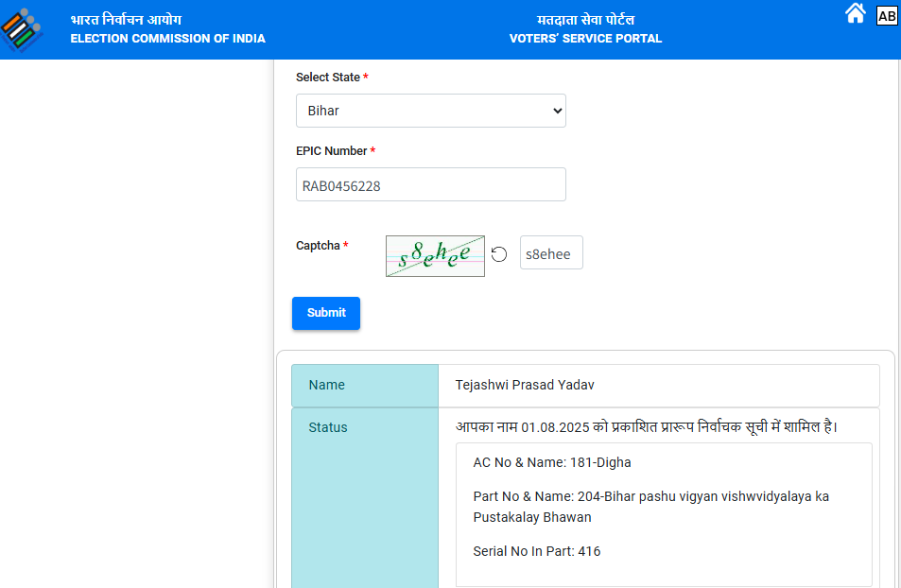Open the Select State dropdown showing Bihar
The height and width of the screenshot is (588, 901).
(430, 111)
